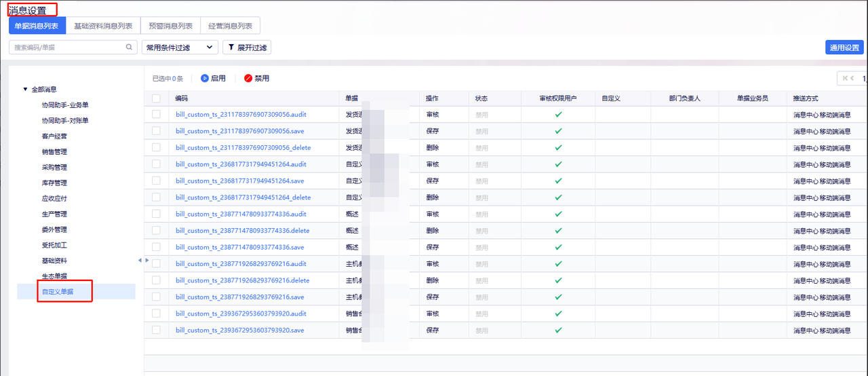This screenshot has height=376, width=868.
Task: Switch to 单据消息列表 tab
Action: click(37, 26)
